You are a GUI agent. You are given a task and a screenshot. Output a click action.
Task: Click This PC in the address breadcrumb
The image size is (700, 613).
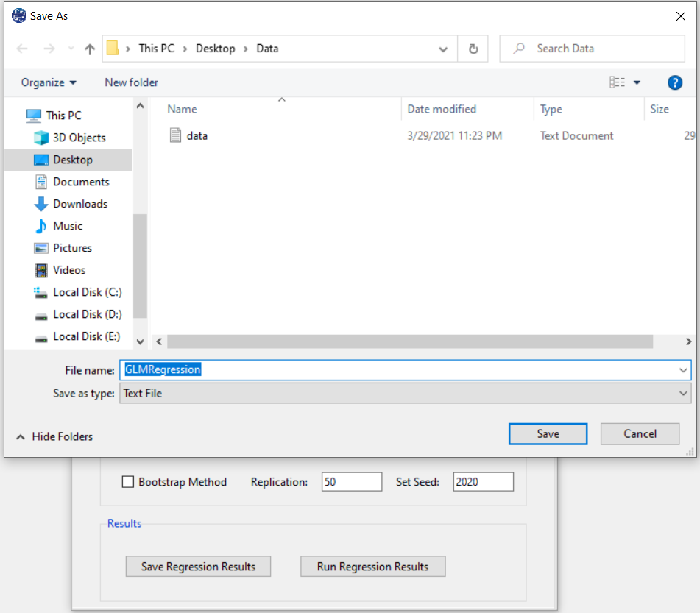pos(156,49)
